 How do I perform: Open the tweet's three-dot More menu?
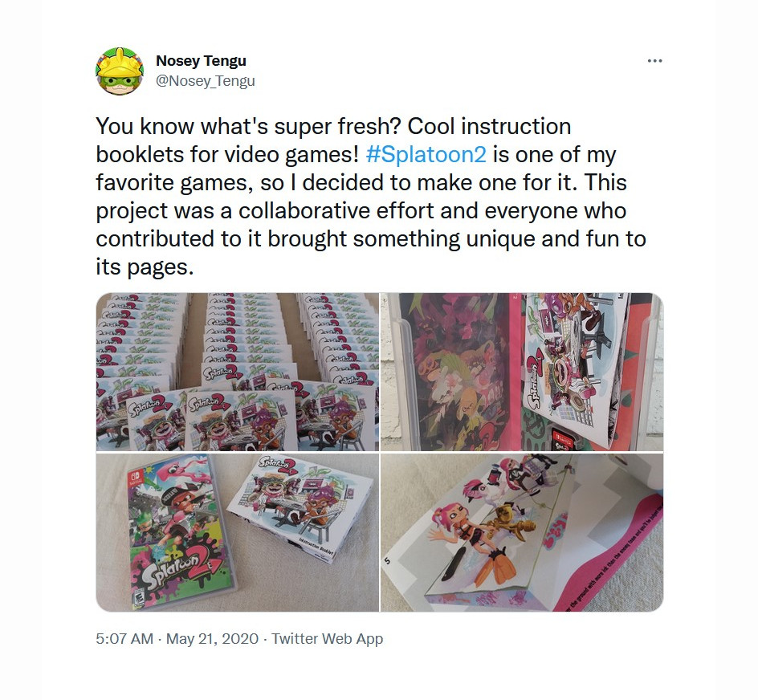(x=654, y=61)
